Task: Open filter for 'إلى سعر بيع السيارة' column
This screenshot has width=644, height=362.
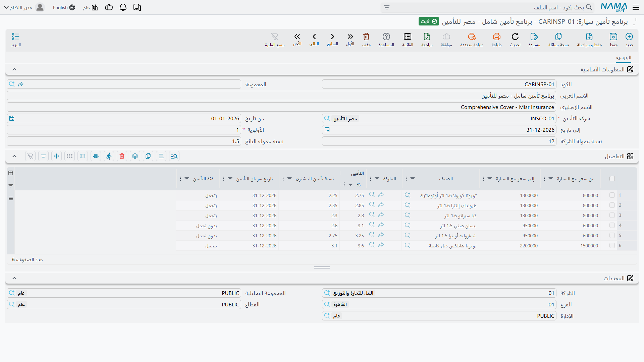Action: (x=490, y=179)
